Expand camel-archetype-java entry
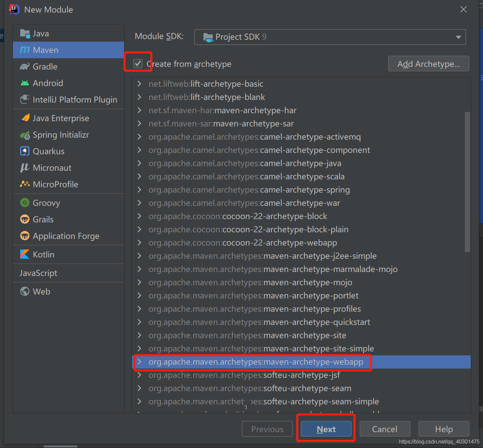 coord(139,163)
